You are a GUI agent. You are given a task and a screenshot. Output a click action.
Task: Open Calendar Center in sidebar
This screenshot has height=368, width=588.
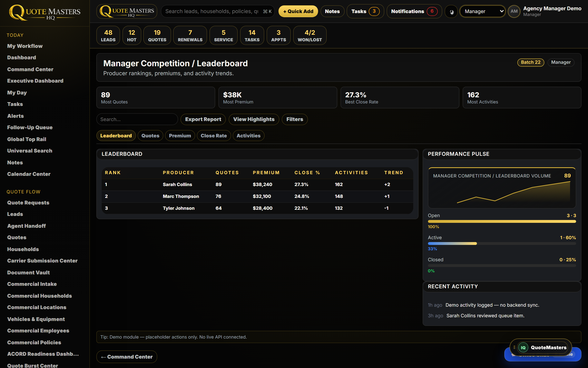[x=29, y=174]
